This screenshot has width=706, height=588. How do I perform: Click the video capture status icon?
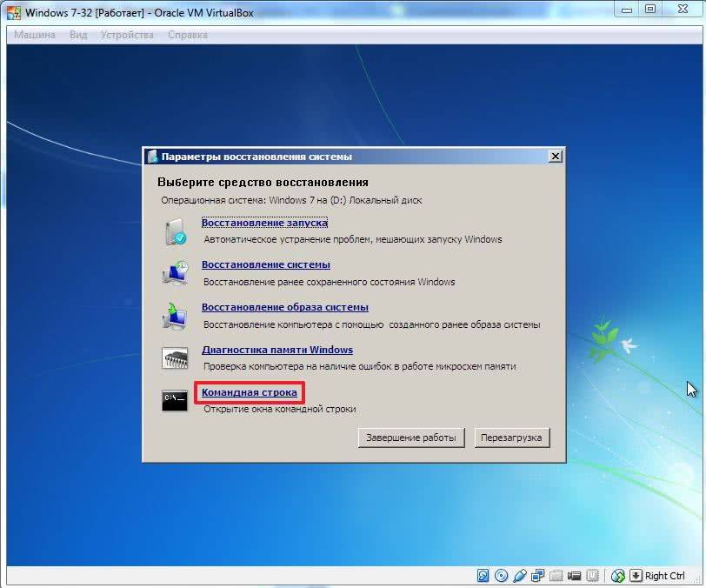(575, 576)
